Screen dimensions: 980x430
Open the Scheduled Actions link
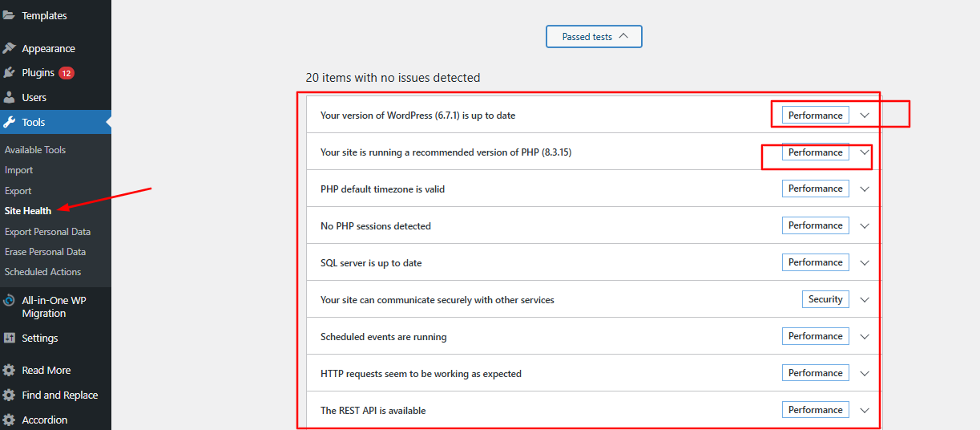[x=42, y=272]
